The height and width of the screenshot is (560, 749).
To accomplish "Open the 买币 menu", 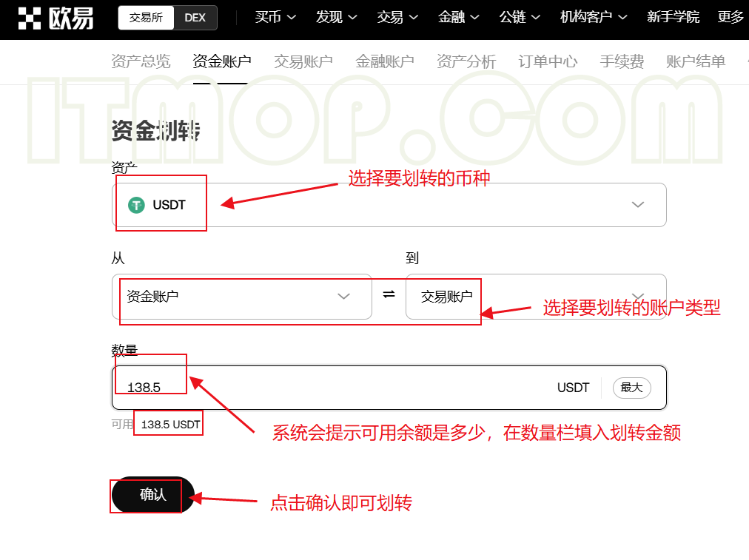I will coord(275,17).
